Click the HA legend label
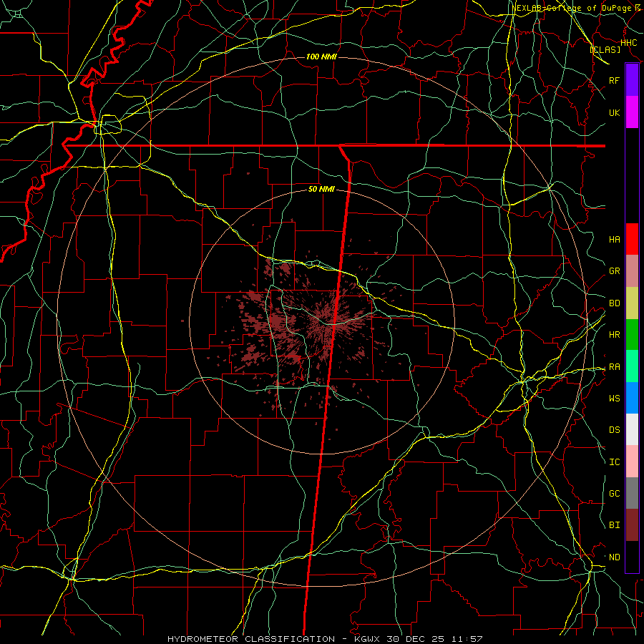Screen dimensions: 644x644 click(614, 239)
